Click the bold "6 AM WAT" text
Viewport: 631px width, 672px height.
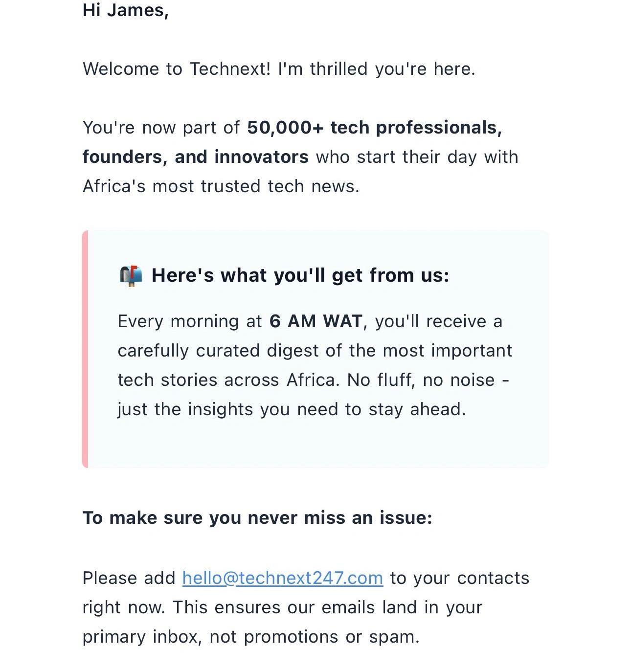coord(315,321)
